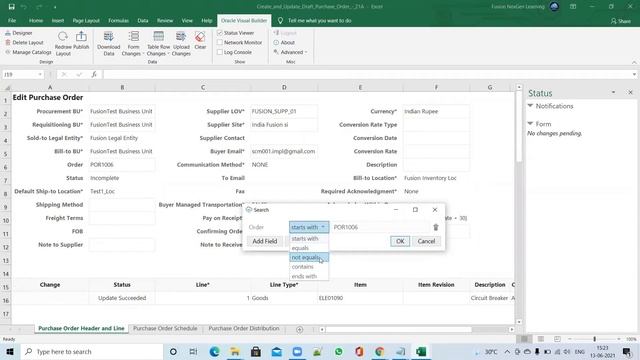This screenshot has width=640, height=360.
Task: Collapse the Form section in Status pane
Action: click(530, 124)
